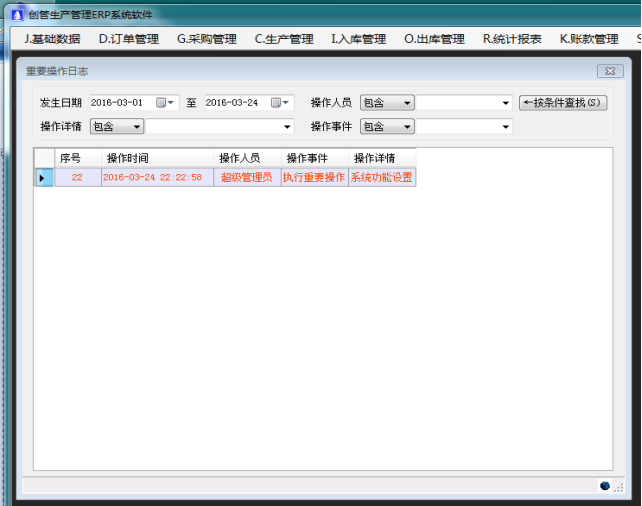Click the 按条件查找(S) search button
This screenshot has width=642, height=506.
click(563, 103)
